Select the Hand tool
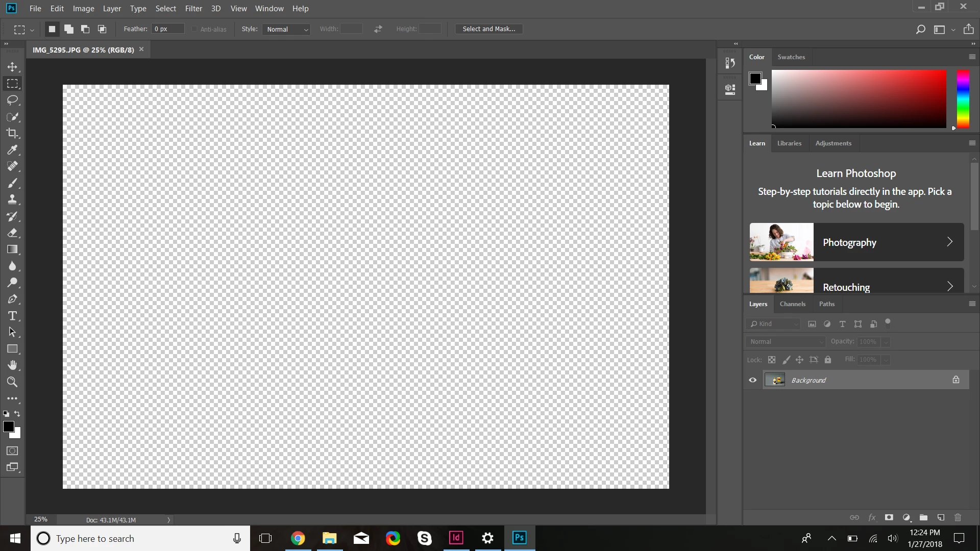This screenshot has width=980, height=551. click(12, 365)
